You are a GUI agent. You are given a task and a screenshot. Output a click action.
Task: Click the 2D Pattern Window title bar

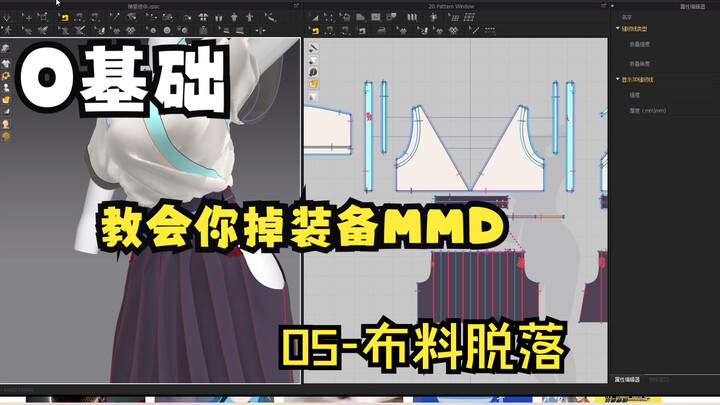451,6
